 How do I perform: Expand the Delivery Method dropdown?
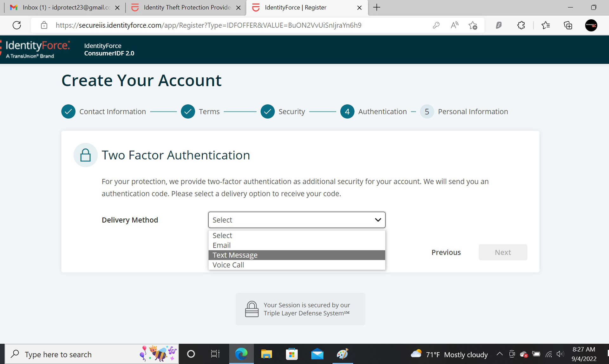297,220
